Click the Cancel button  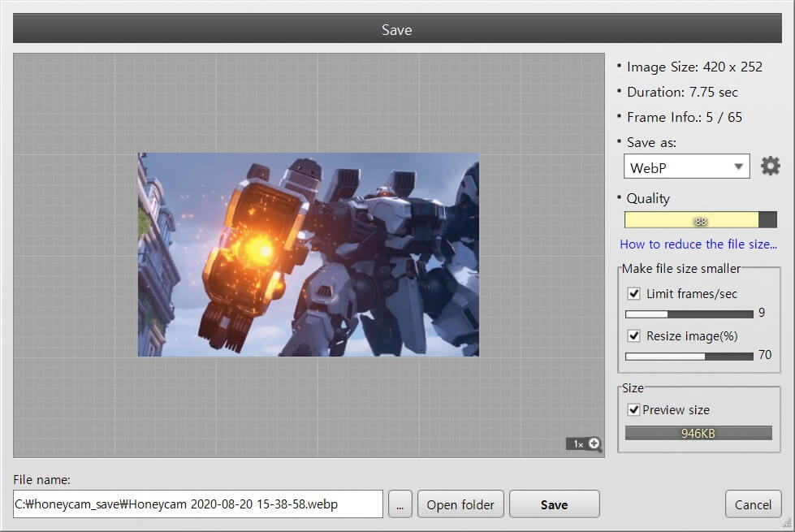point(753,504)
